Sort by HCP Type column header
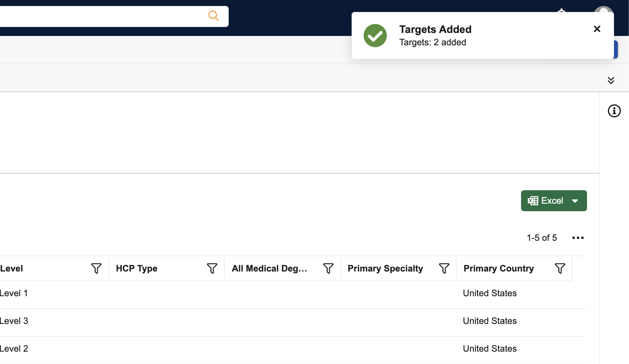This screenshot has height=364, width=629. [x=136, y=269]
